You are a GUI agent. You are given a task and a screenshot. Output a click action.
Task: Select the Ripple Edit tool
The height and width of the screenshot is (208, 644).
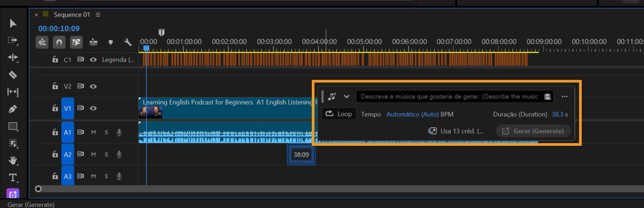pos(13,57)
